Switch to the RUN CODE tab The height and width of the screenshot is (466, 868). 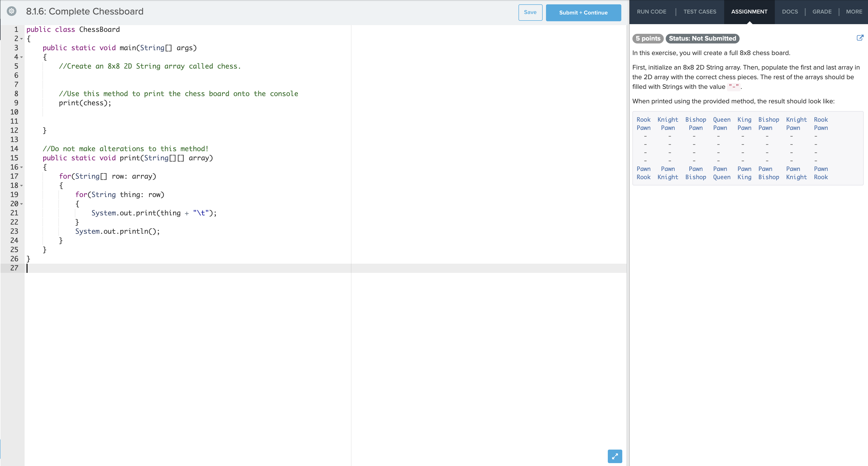pos(651,12)
